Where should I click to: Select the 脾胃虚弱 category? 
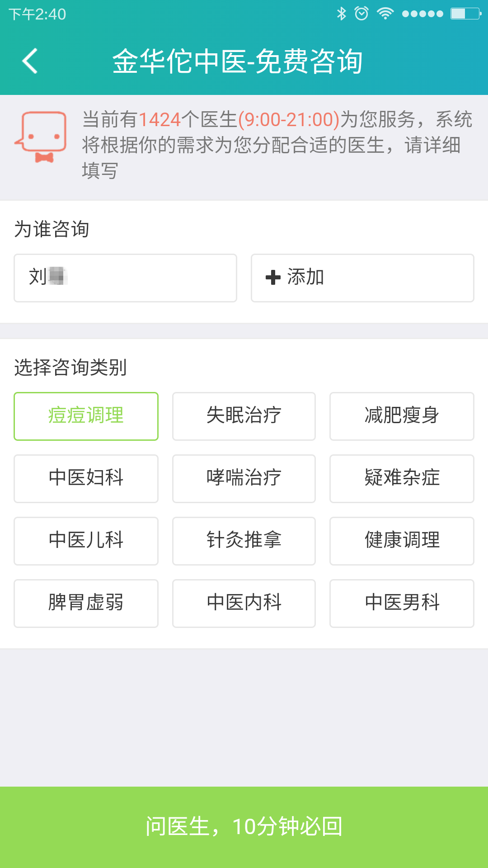[x=86, y=603]
